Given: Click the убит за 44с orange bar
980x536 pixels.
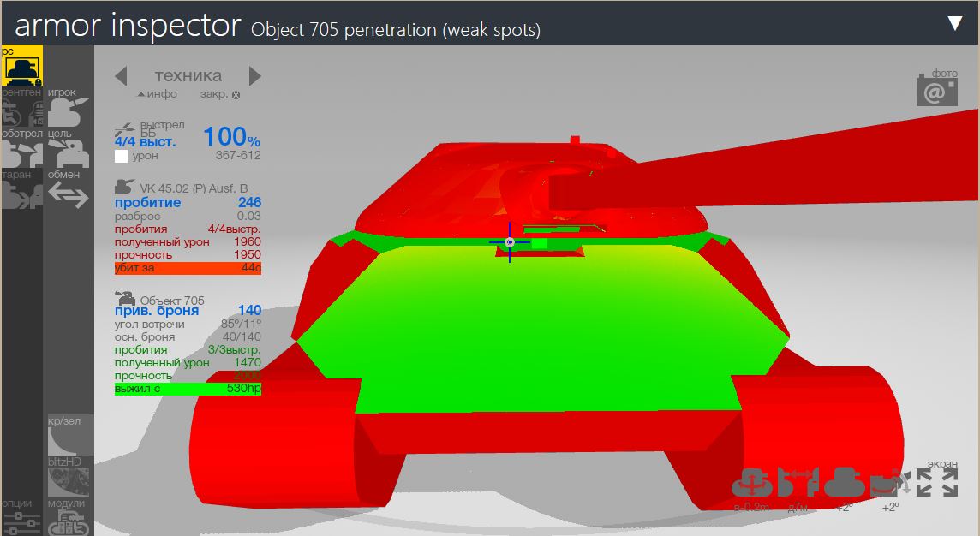Looking at the screenshot, I should tap(188, 268).
